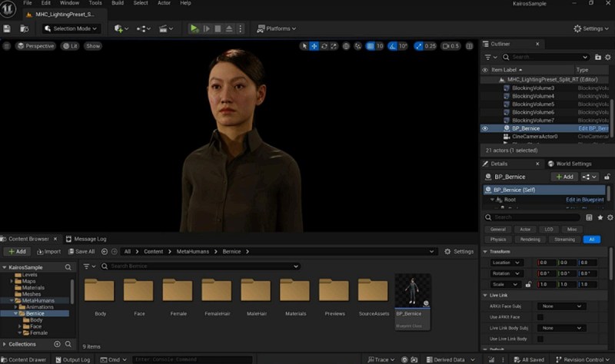Open the ARKit Face Subj dropdown
The height and width of the screenshot is (364, 615).
(x=561, y=306)
